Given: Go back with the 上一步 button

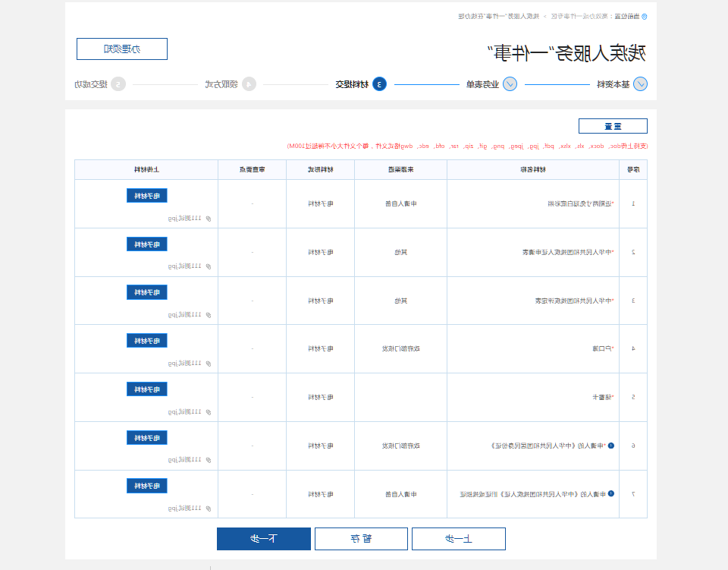Looking at the screenshot, I should click(x=459, y=539).
